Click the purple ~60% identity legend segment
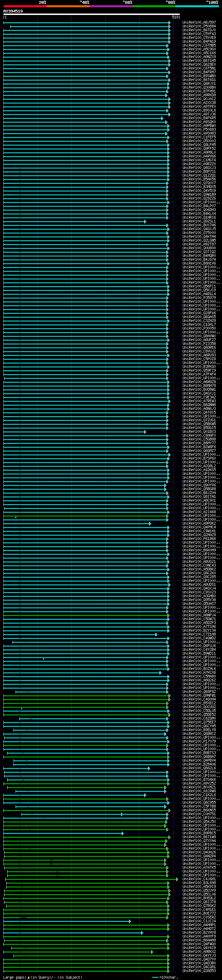222x980 pixels. pyautogui.click(x=111, y=6)
